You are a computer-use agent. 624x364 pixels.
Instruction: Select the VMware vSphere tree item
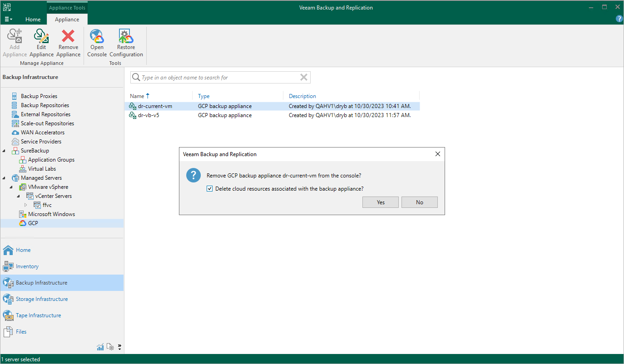[x=48, y=187]
